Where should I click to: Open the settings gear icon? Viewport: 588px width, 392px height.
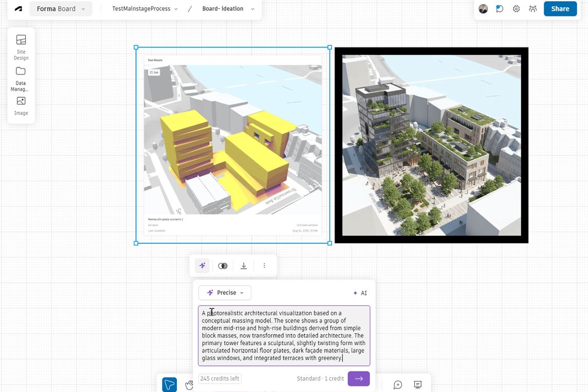(x=516, y=9)
